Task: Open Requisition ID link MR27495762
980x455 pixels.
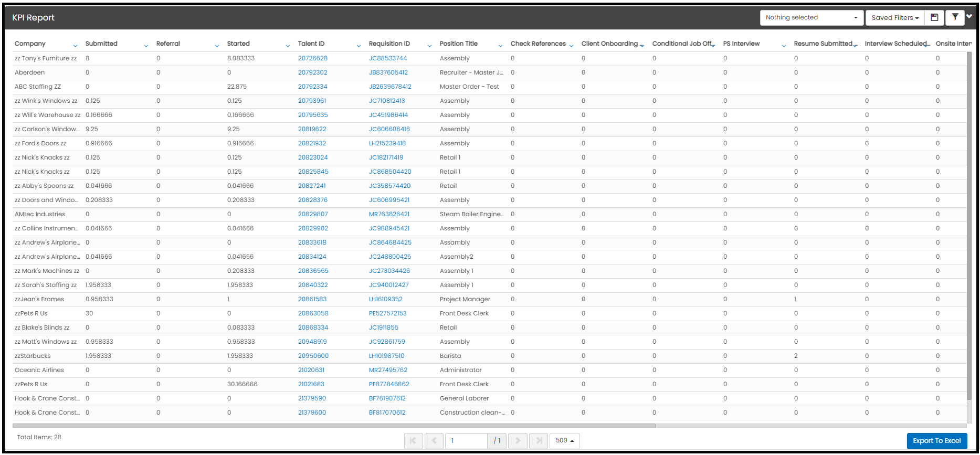Action: [x=388, y=370]
